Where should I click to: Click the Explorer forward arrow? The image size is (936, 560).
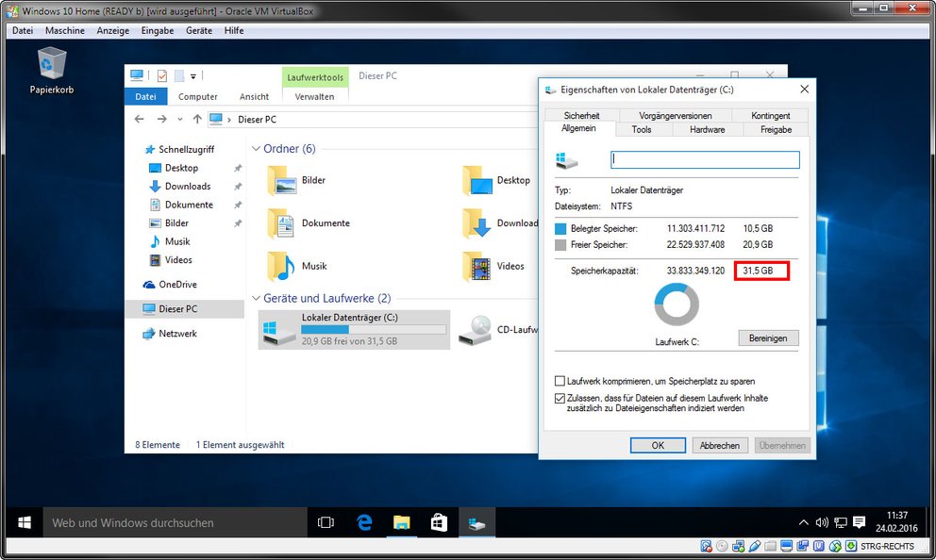161,120
